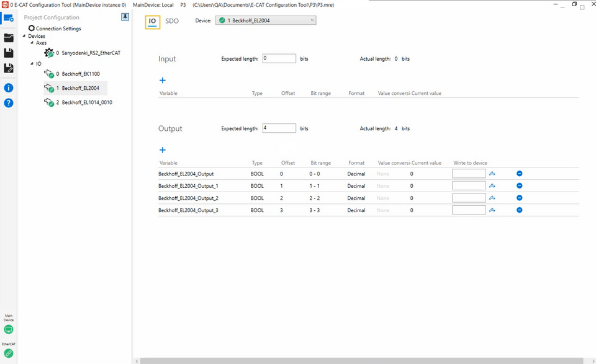This screenshot has width=596, height=364.
Task: Click the Output Expected length field
Action: click(279, 128)
